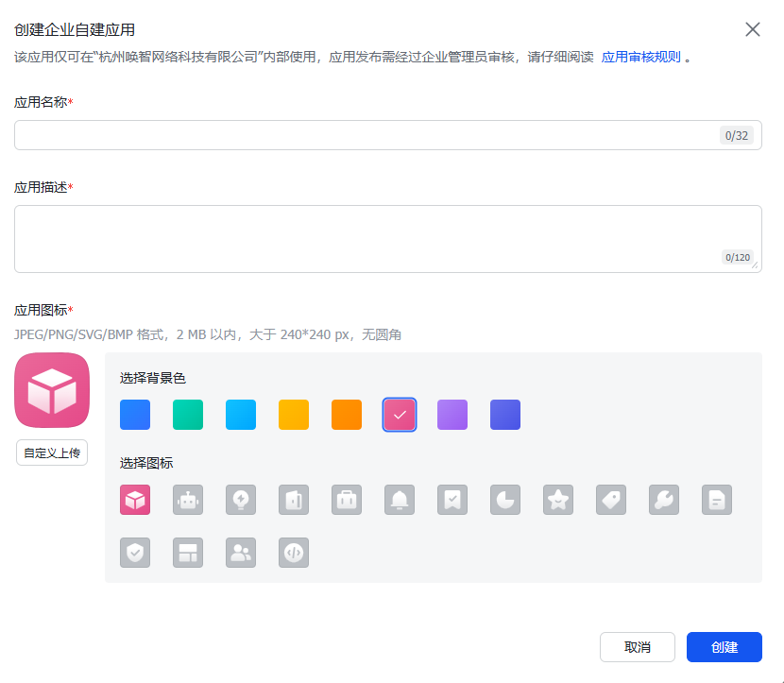The height and width of the screenshot is (683, 784).
Task: Select the star app icon
Action: pos(558,500)
